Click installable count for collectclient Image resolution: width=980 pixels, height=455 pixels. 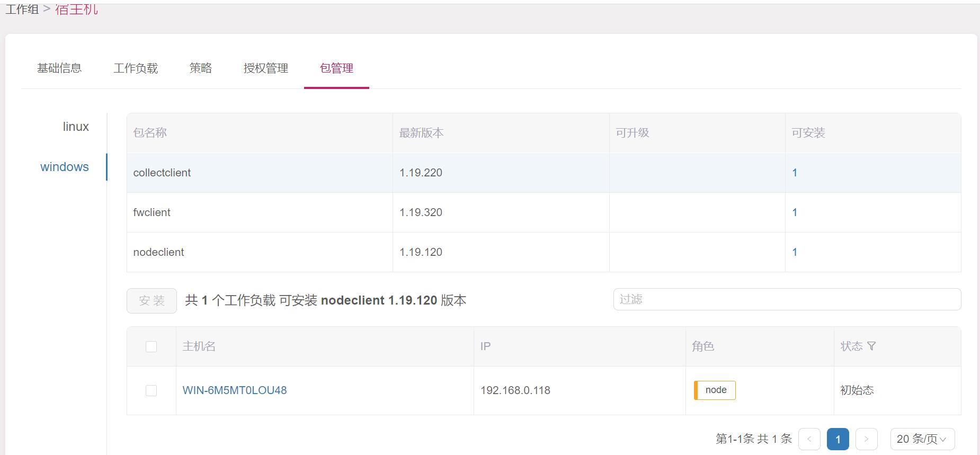coord(795,173)
